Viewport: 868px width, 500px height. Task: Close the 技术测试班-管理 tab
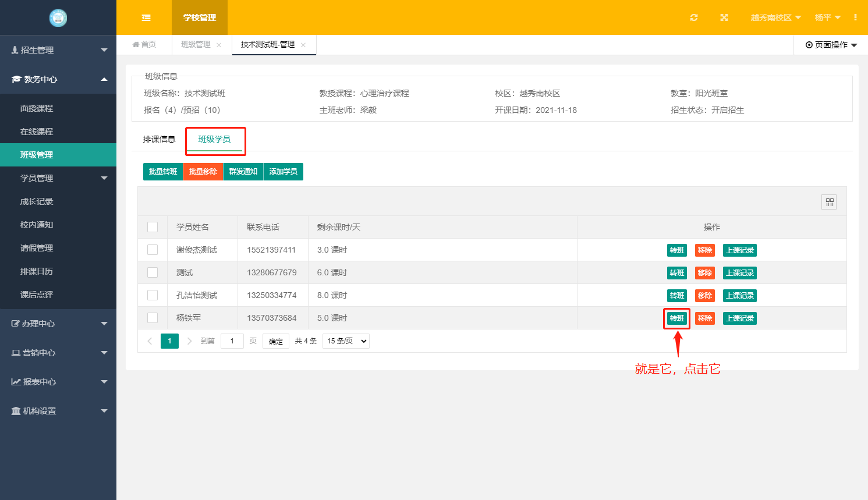303,45
